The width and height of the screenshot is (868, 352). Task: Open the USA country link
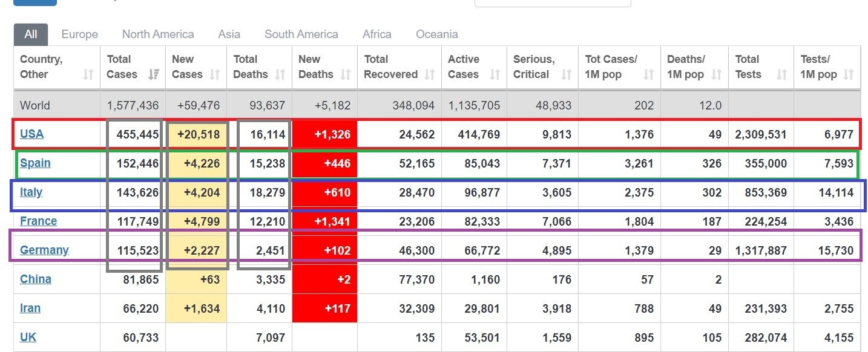[31, 134]
